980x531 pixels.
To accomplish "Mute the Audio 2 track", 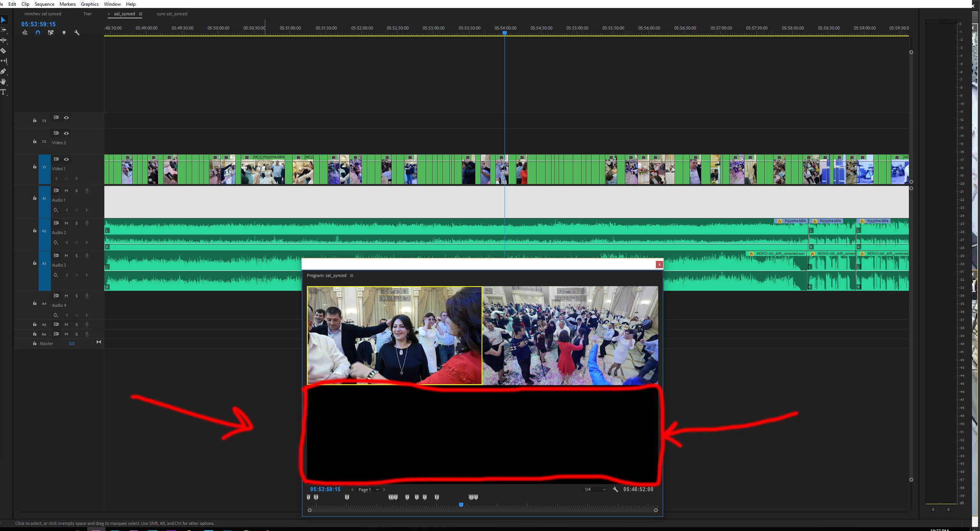I will click(66, 223).
